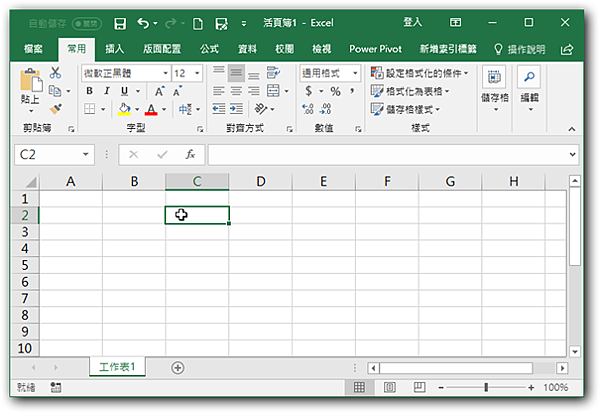Select the 工作表1 sheet tab

click(117, 367)
